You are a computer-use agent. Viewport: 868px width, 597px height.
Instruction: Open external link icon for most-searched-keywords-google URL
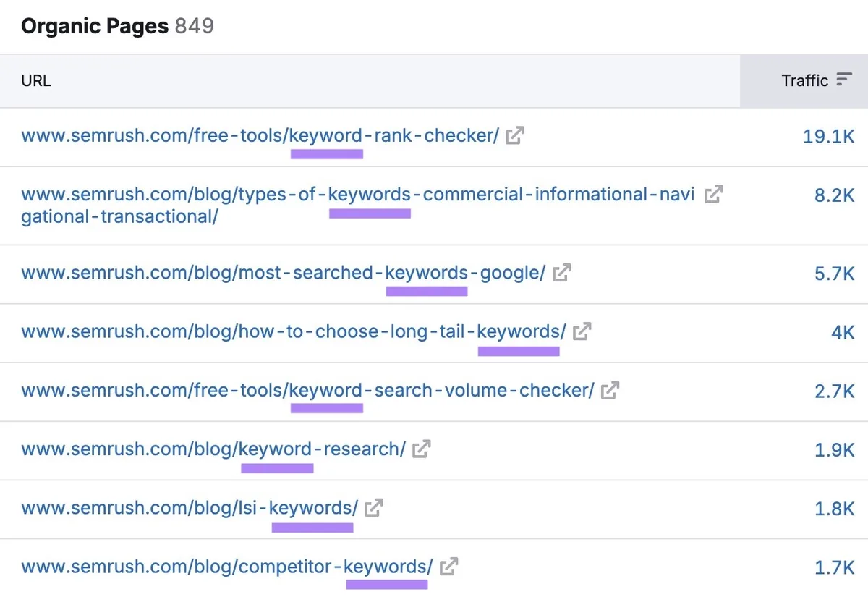tap(561, 273)
